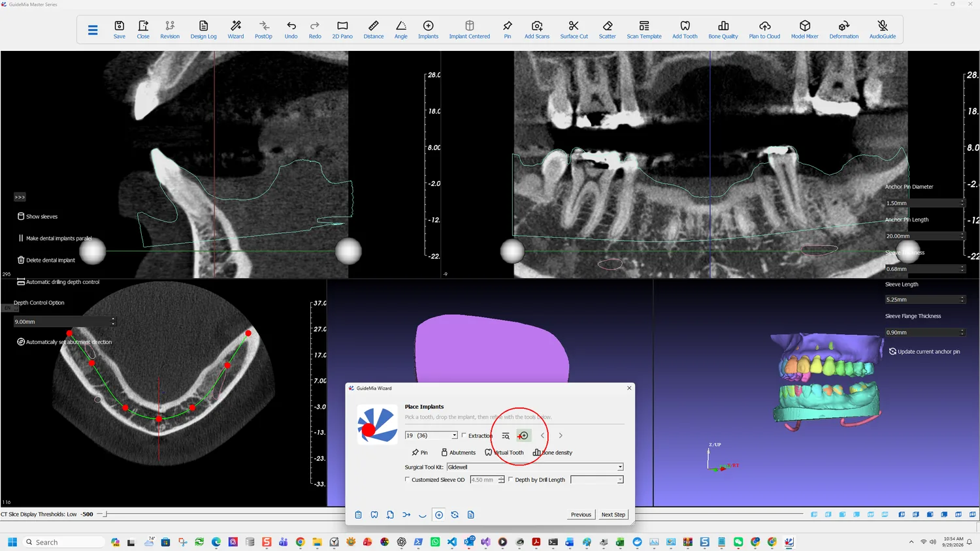Undo the last action
980x551 pixels.
(291, 29)
